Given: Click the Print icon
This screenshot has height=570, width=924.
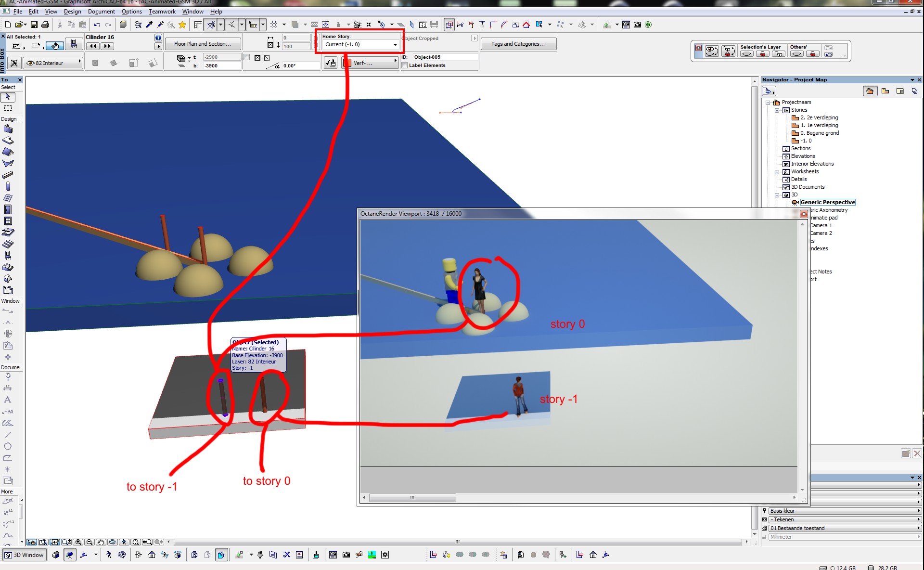Looking at the screenshot, I should click(45, 25).
